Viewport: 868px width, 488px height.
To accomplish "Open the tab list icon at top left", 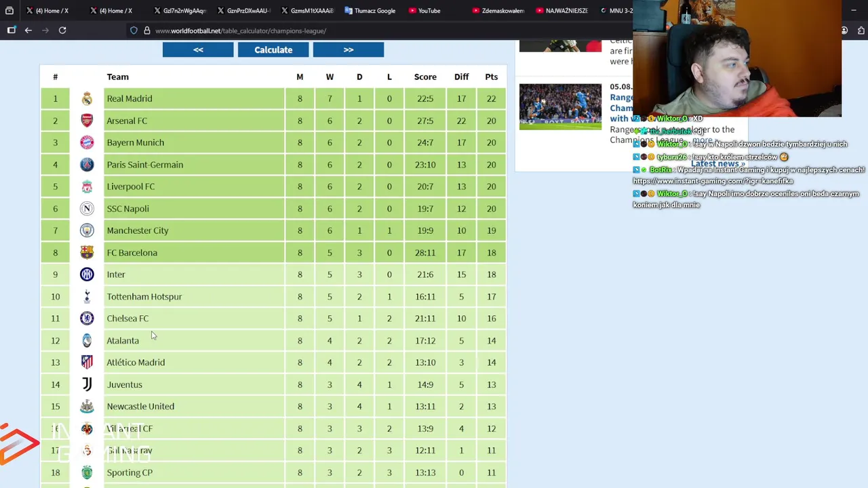I will [9, 11].
